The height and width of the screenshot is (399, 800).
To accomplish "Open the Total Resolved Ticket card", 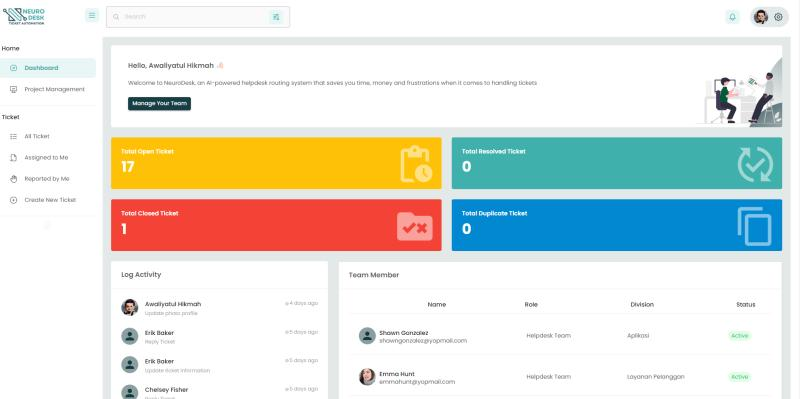I will (617, 163).
